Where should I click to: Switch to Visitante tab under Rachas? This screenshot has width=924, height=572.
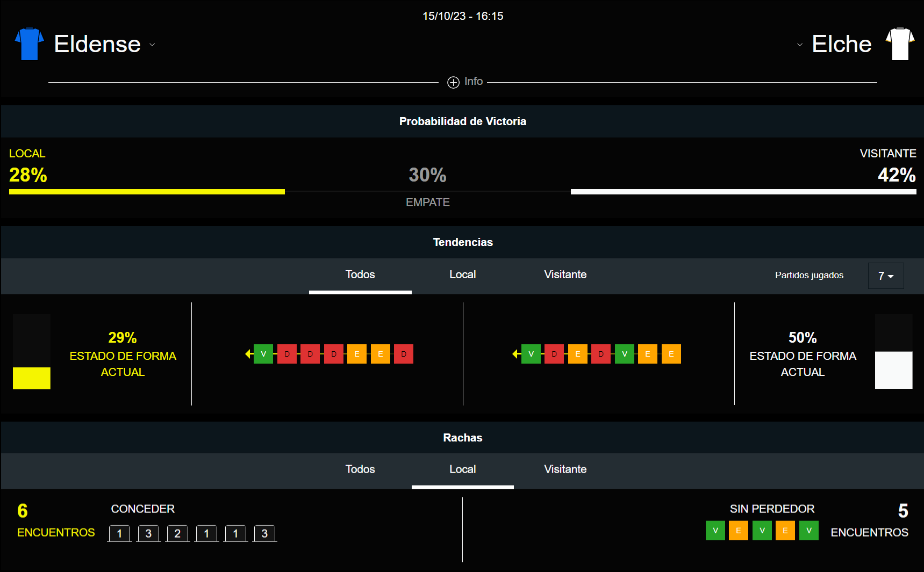(x=565, y=469)
